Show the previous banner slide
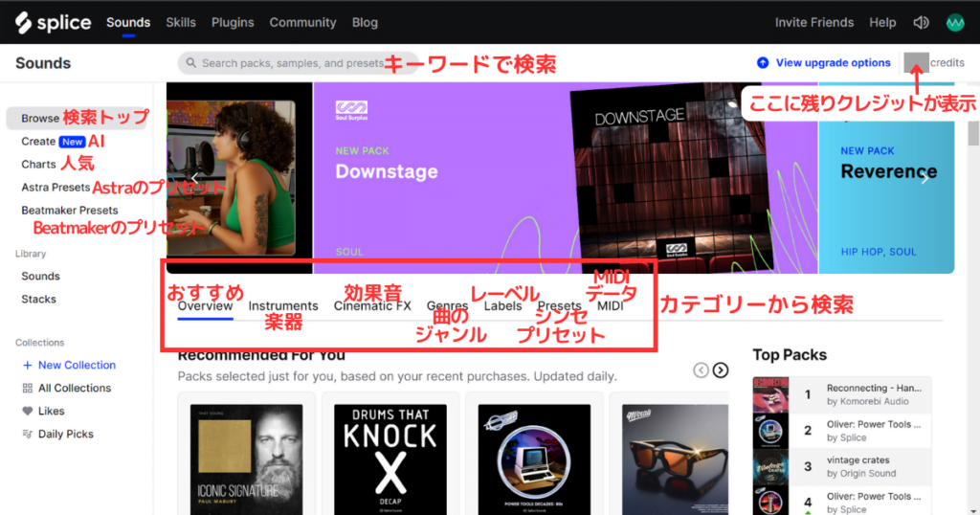Screen dimensions: 980x515 coord(195,179)
